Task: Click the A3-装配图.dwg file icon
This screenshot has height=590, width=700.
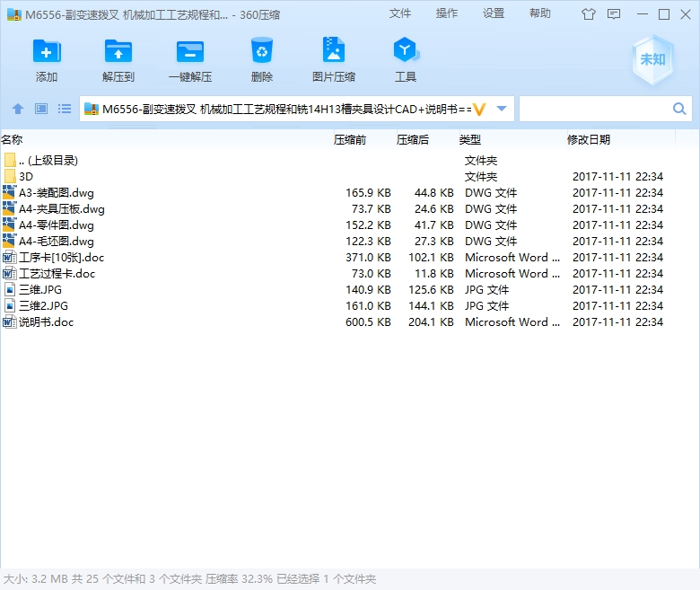Action: (9, 192)
